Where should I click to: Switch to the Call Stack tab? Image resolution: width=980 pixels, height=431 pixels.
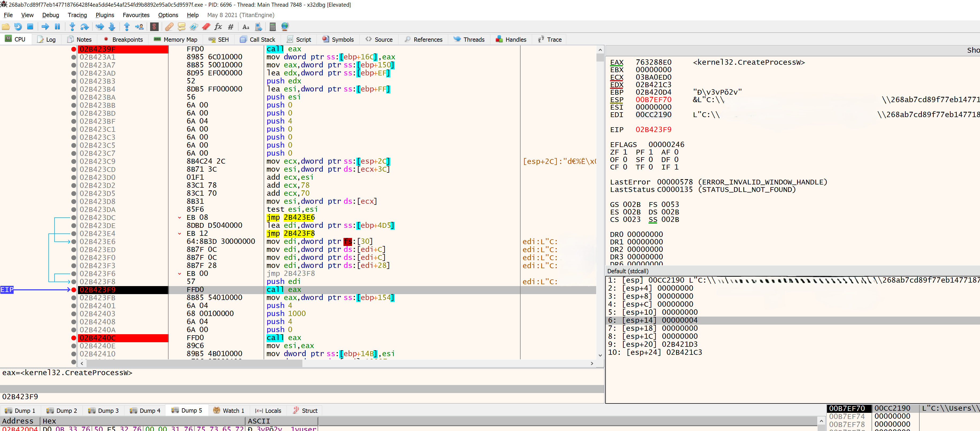tap(257, 40)
